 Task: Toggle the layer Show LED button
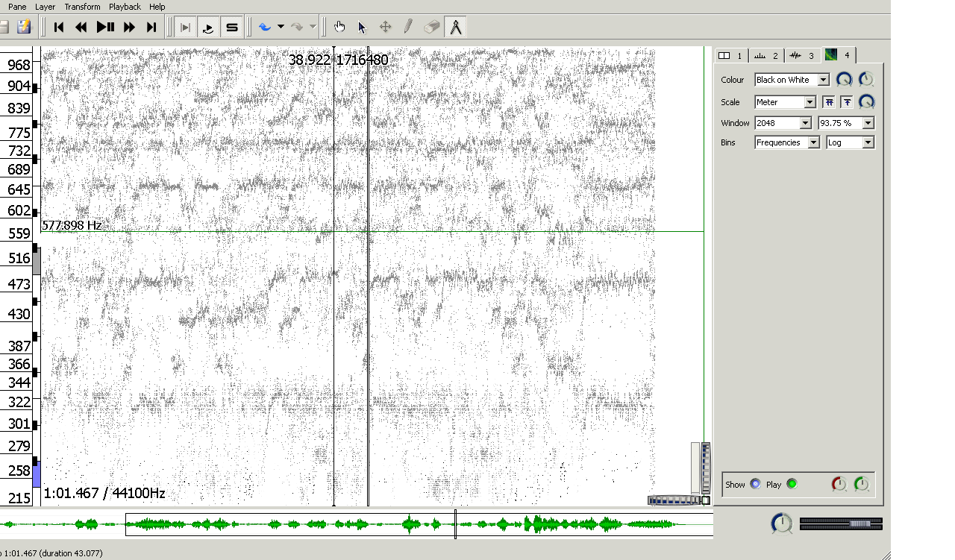[755, 484]
